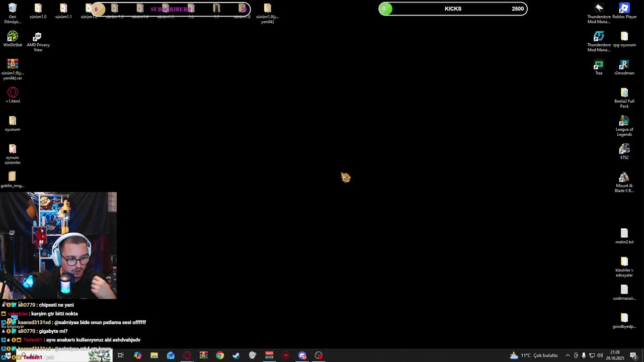The height and width of the screenshot is (362, 644).
Task: Open the uzakmasaü... document icon
Action: pos(624,290)
